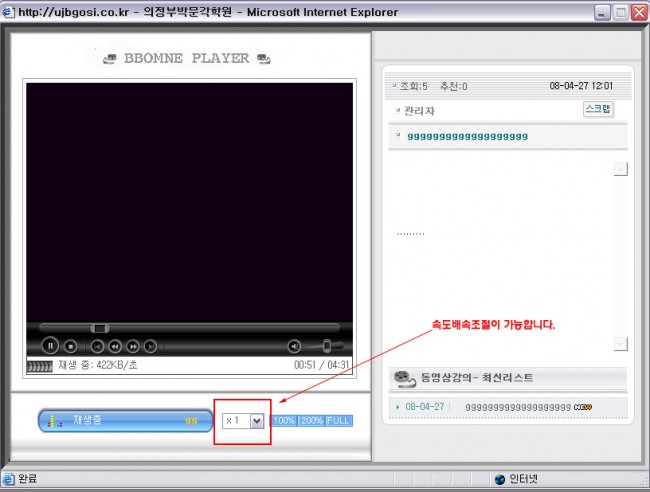Image resolution: width=650 pixels, height=492 pixels.
Task: Click the film reel icon by 동영상강의
Action: (404, 379)
